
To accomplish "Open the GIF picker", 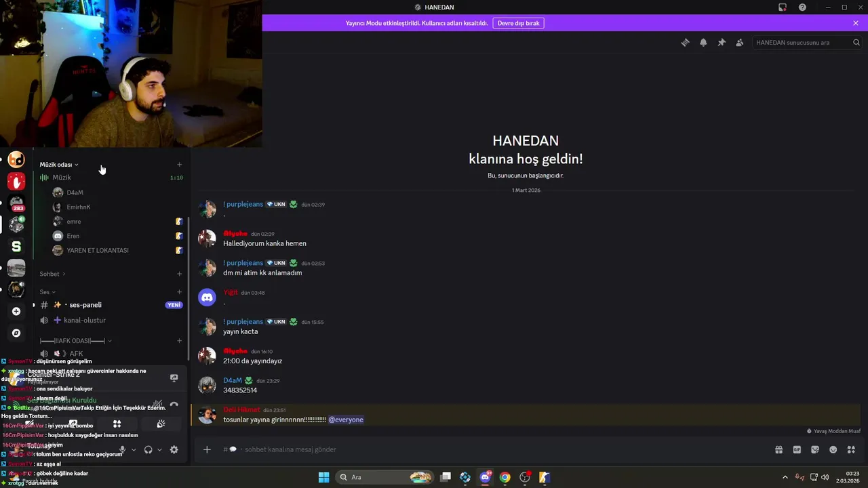I will pyautogui.click(x=797, y=449).
